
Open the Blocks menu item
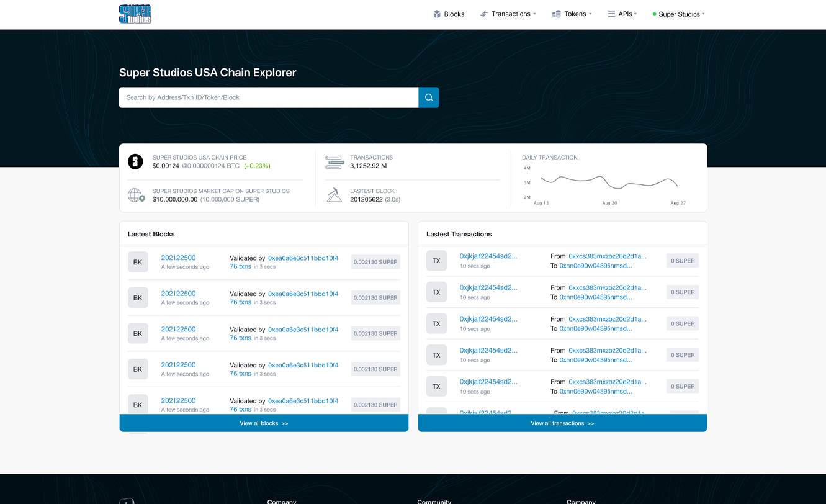[449, 14]
